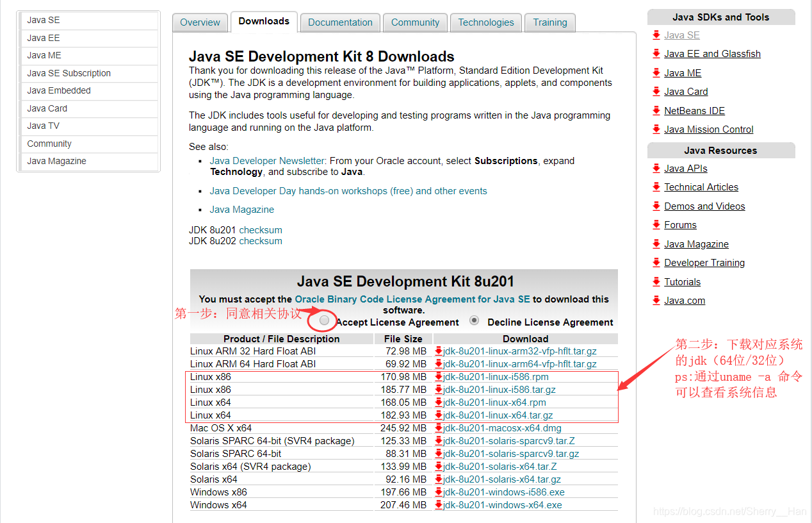
Task: Click download arrow icon beside jdk-8u201-linux-x64.tar.gz
Action: [x=439, y=415]
